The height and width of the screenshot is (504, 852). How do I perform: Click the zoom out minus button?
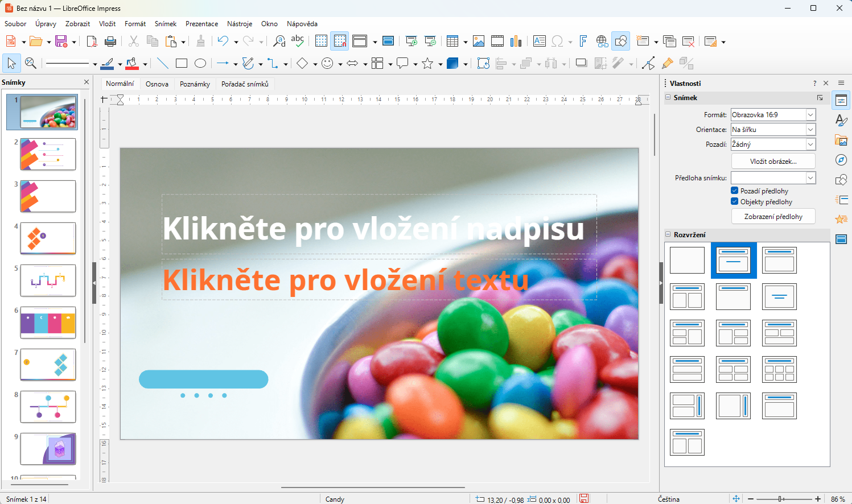pyautogui.click(x=751, y=499)
